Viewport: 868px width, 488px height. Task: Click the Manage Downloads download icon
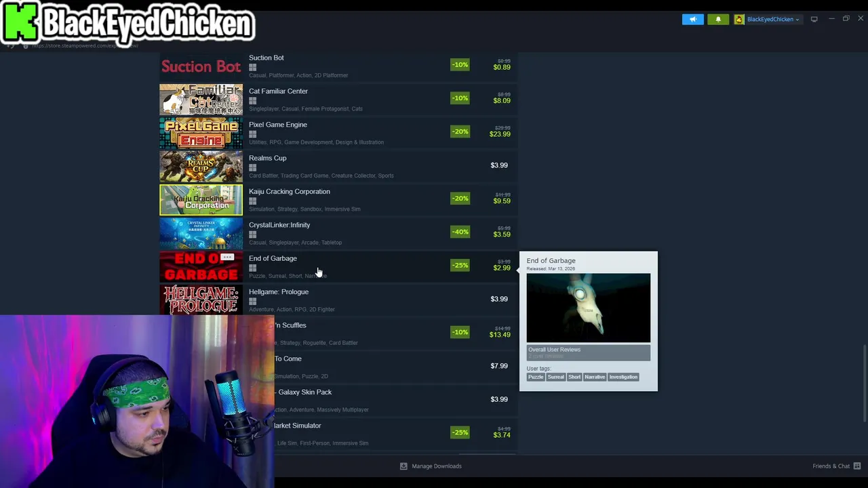point(403,466)
